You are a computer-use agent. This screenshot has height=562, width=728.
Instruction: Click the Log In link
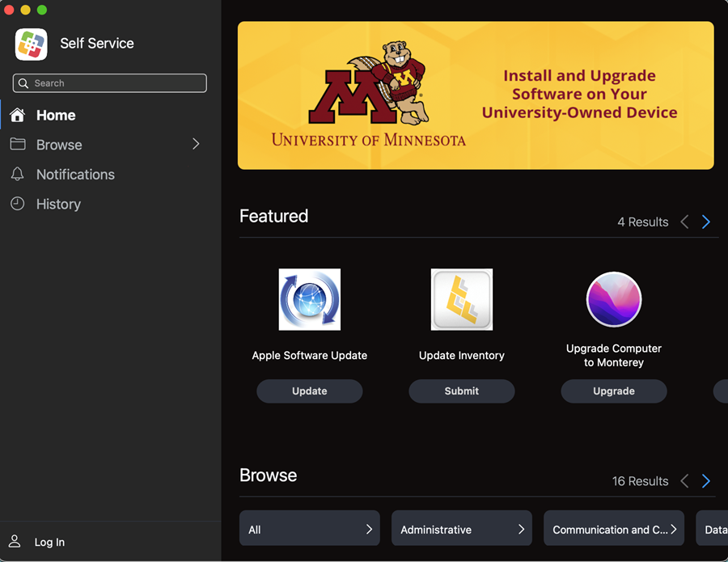click(49, 542)
